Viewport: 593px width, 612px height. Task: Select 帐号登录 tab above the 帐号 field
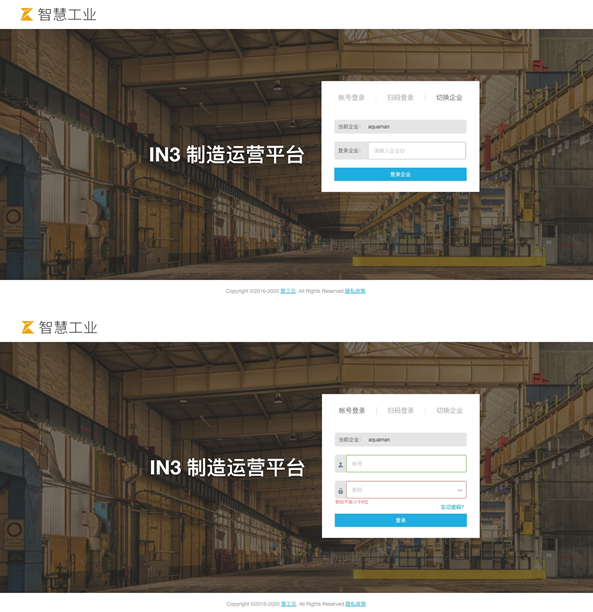click(352, 411)
